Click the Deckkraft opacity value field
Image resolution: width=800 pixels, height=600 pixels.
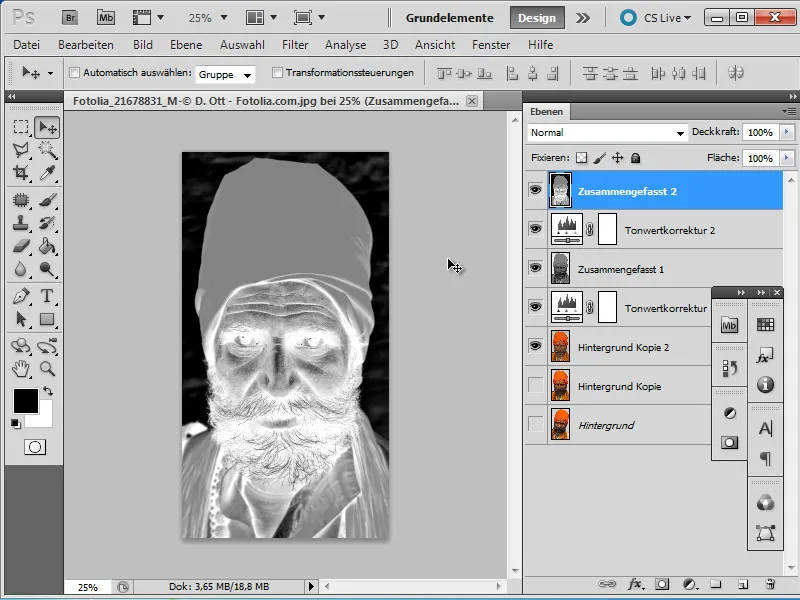[760, 133]
